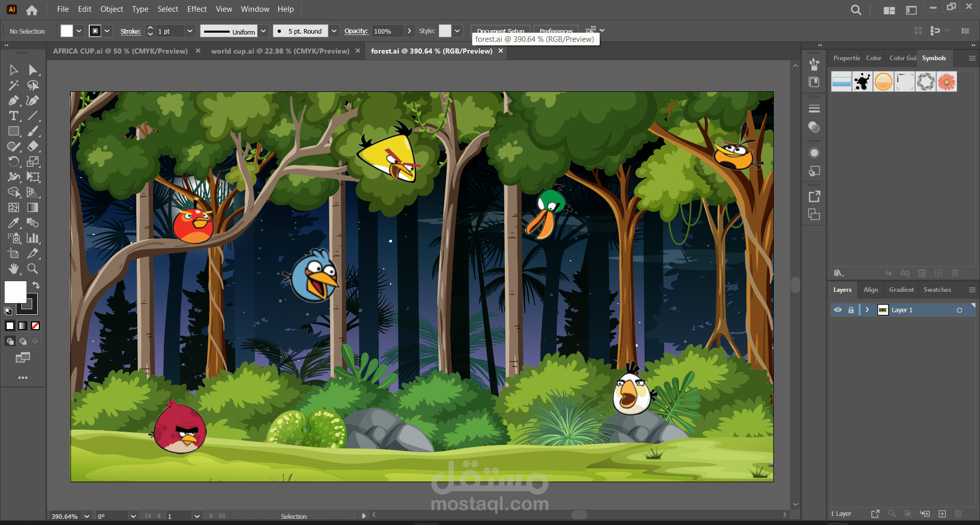Select the Artboard tool
Screen dimensions: 980x525
point(14,254)
